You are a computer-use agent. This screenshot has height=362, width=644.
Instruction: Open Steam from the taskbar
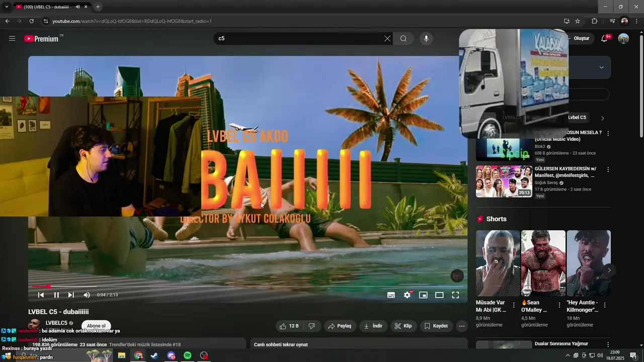pos(154,355)
